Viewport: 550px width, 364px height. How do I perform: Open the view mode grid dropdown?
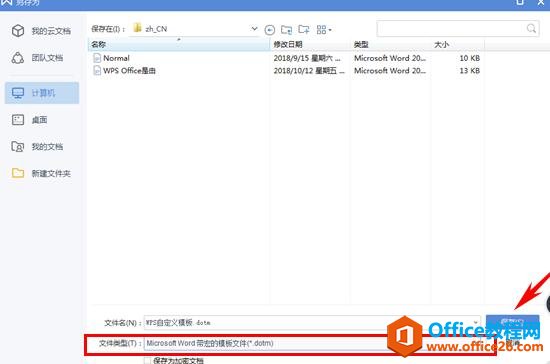324,30
